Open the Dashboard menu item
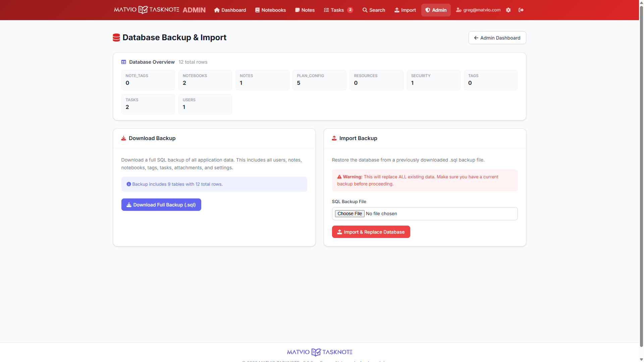Screen dimensions: 644x362 [x=230, y=10]
